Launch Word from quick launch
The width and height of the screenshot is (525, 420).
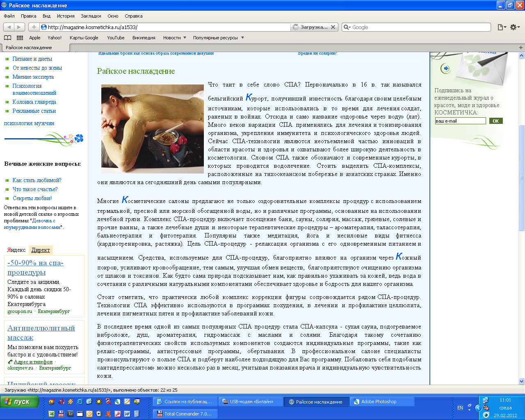(127, 414)
